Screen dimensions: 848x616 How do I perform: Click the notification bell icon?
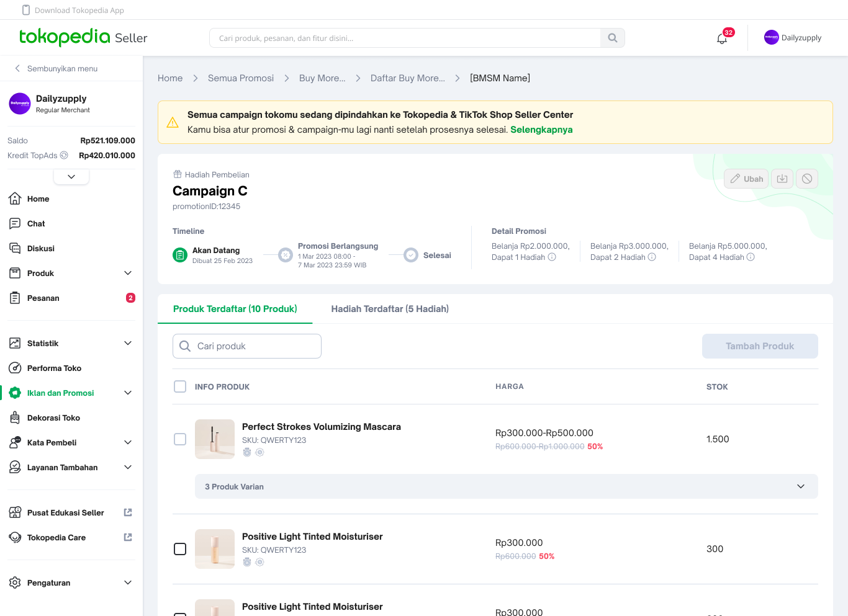pyautogui.click(x=721, y=38)
